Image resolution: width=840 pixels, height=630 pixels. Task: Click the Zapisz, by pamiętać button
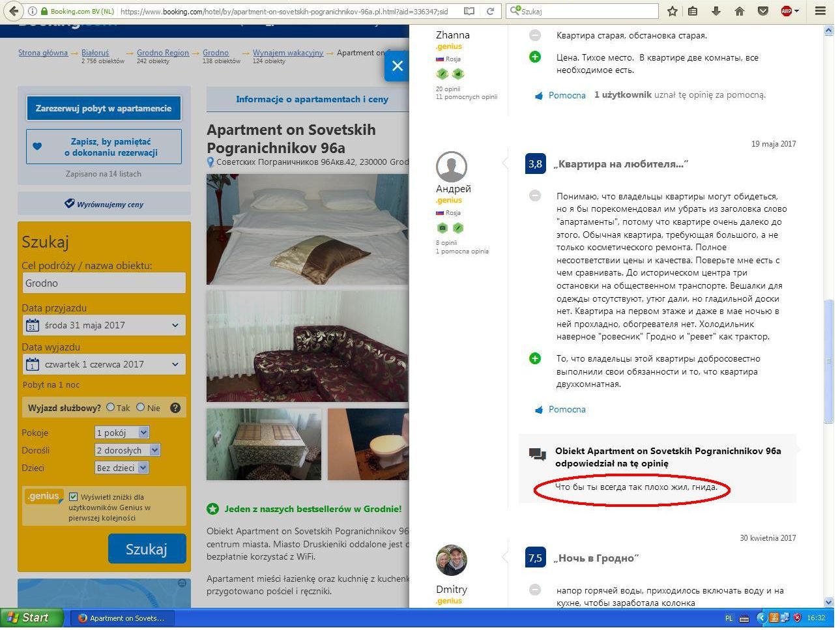coord(104,147)
